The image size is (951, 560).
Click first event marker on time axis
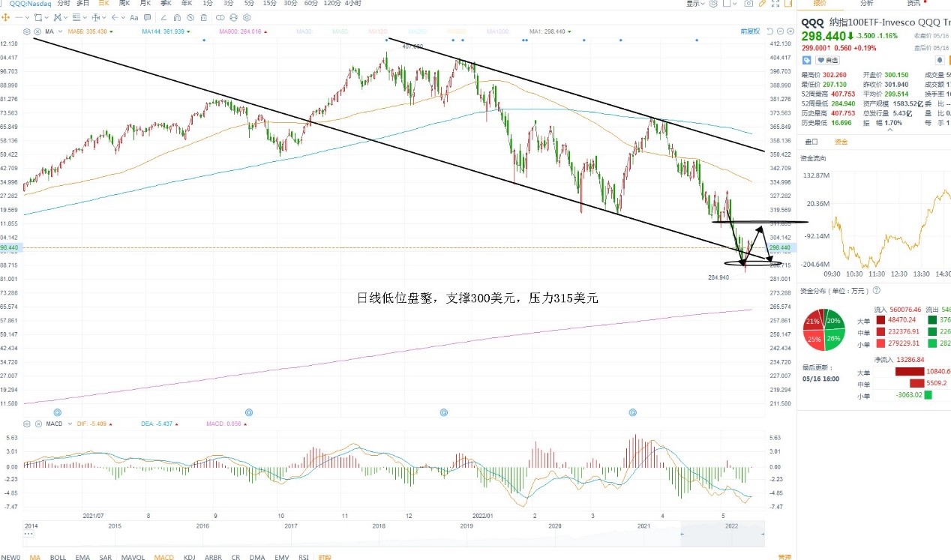[57, 412]
